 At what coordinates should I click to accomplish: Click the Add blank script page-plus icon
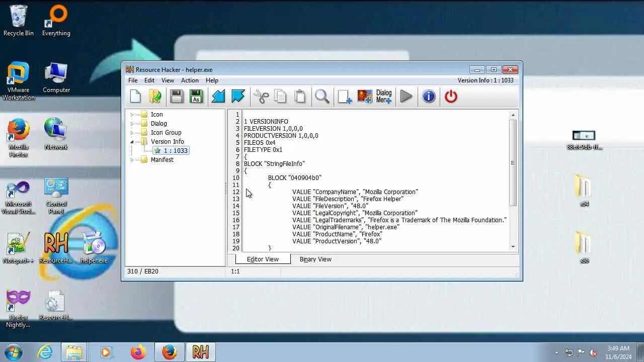point(345,97)
